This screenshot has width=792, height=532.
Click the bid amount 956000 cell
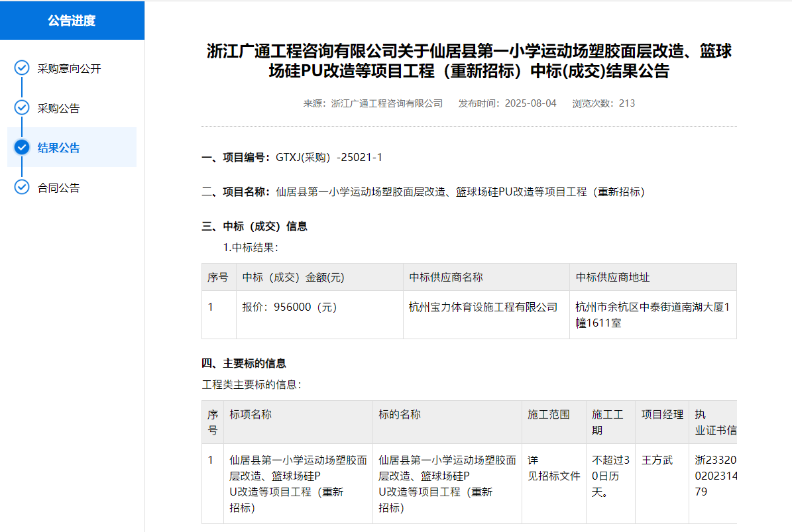[291, 307]
